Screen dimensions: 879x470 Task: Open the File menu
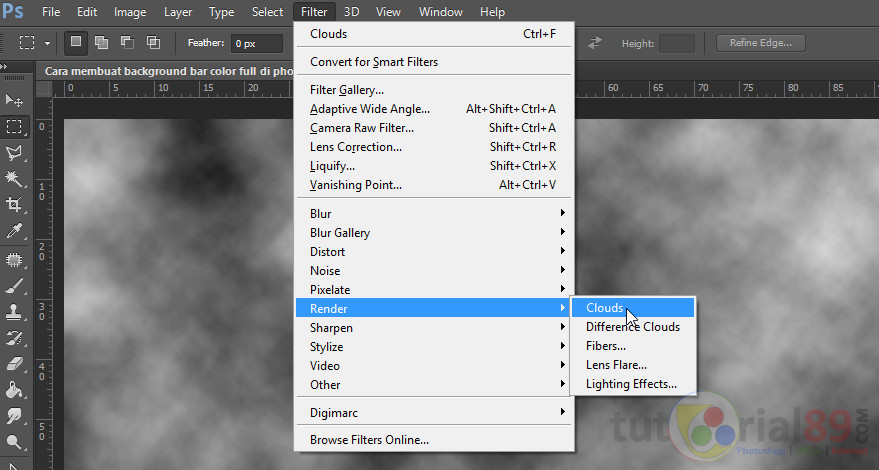(x=51, y=12)
